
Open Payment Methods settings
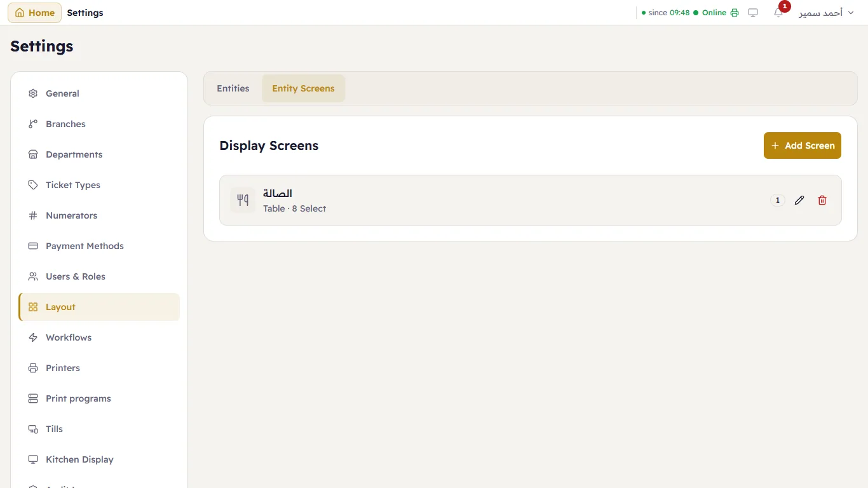(99, 246)
